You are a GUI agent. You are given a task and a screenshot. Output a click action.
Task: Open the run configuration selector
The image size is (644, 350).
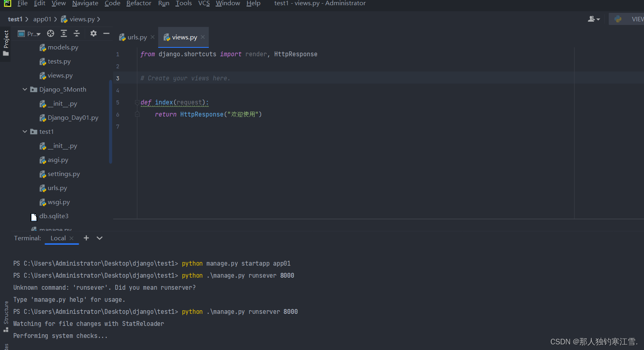(x=627, y=19)
